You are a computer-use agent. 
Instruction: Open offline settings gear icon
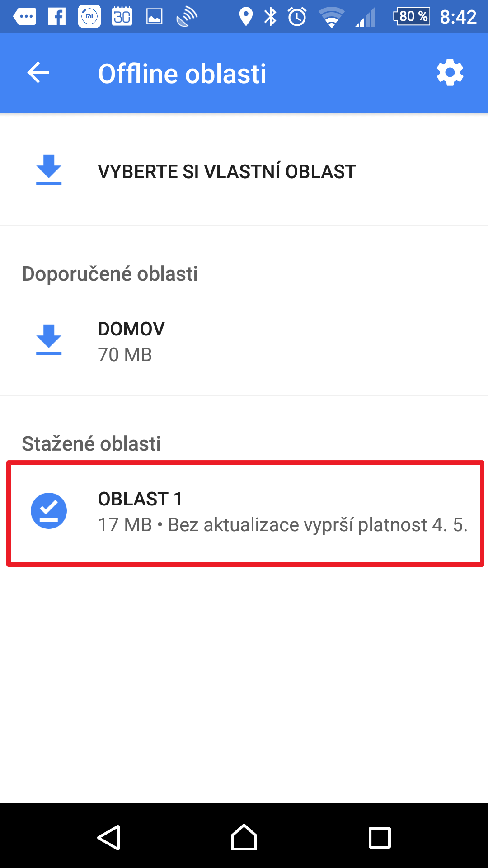450,72
